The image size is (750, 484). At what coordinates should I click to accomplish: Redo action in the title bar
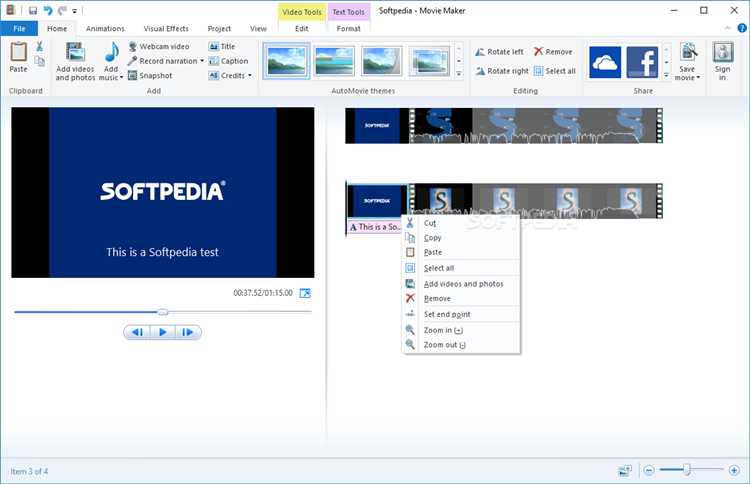(62, 11)
